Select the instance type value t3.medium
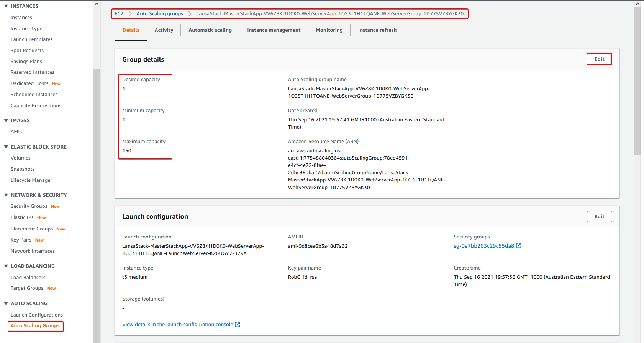The height and width of the screenshot is (343, 644). click(135, 277)
